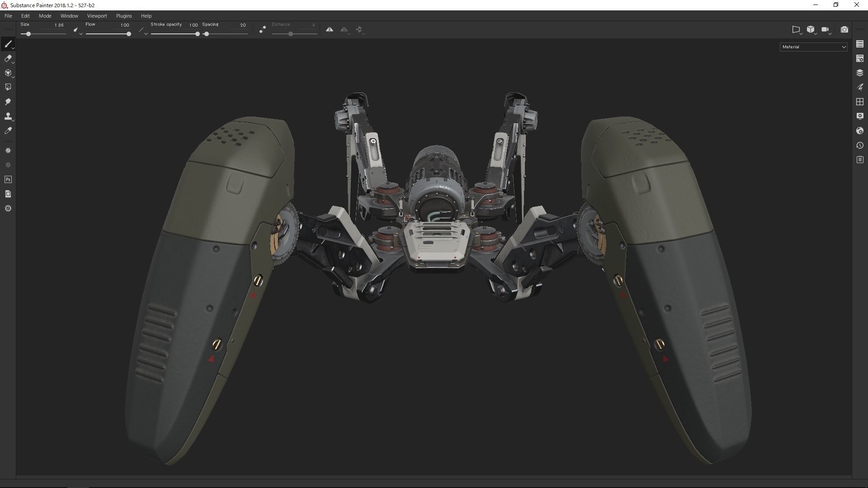This screenshot has height=488, width=868.
Task: Expand the Eraser tool options arrow
Action: [x=14, y=62]
